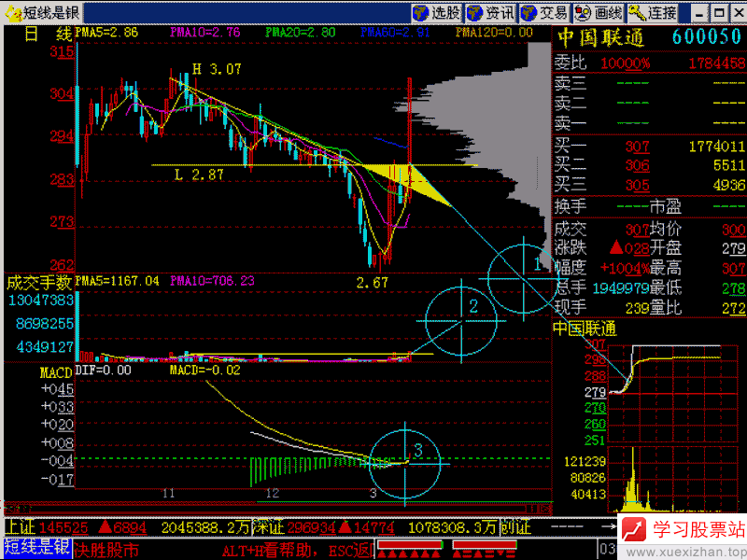Viewport: 747px width, 560px height.
Task: Select the volume PMA10=706.23 label
Action: [213, 281]
